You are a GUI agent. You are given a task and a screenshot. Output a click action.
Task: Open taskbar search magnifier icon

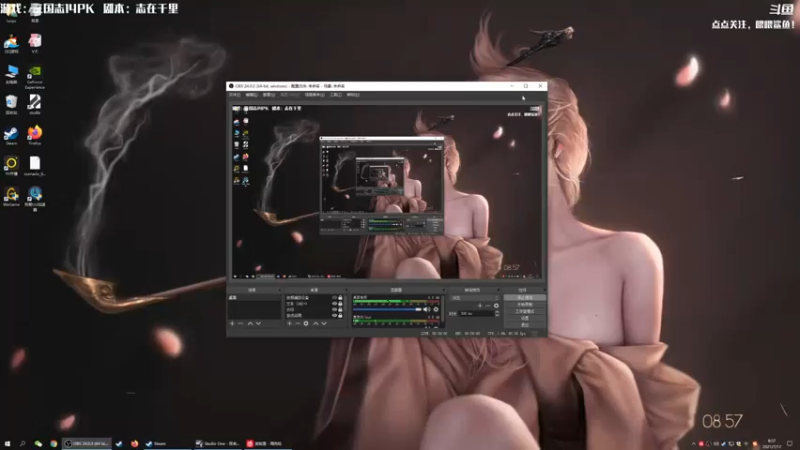[x=22, y=444]
